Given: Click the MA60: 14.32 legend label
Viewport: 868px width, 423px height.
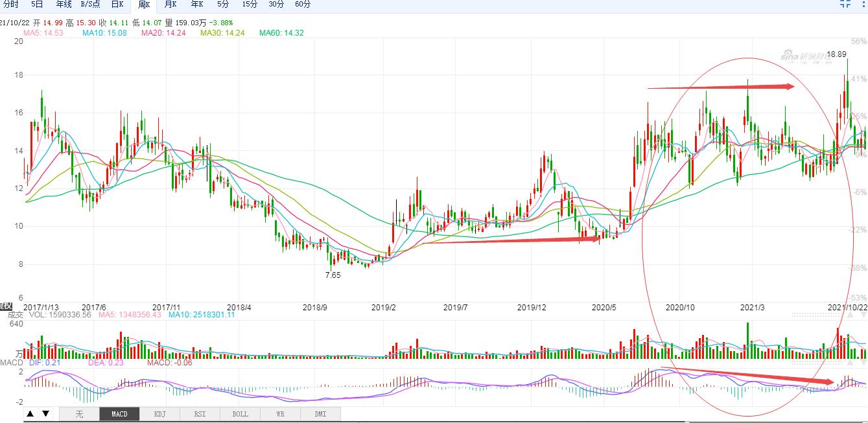Looking at the screenshot, I should [x=281, y=32].
